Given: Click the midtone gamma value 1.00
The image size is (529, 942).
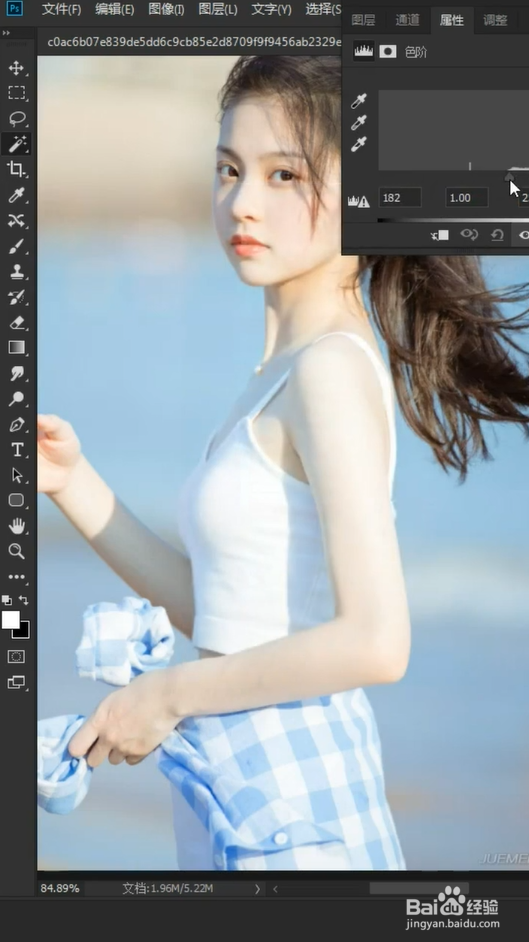Looking at the screenshot, I should (x=467, y=198).
